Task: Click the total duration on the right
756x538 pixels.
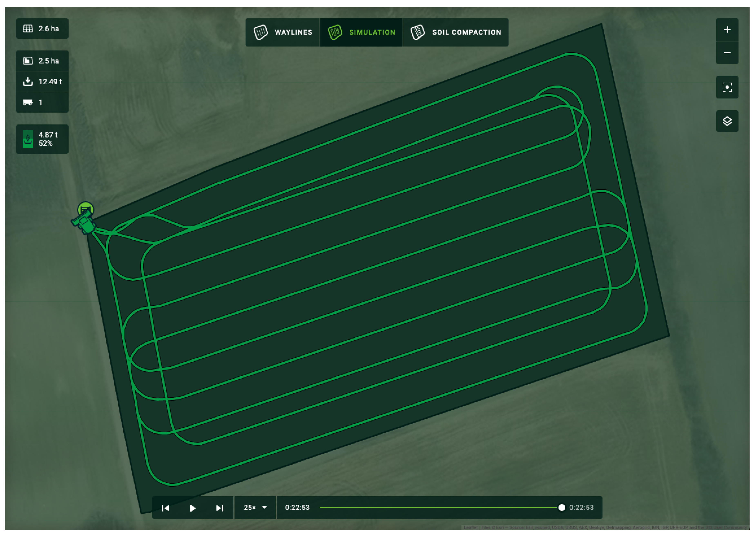Action: click(x=581, y=508)
